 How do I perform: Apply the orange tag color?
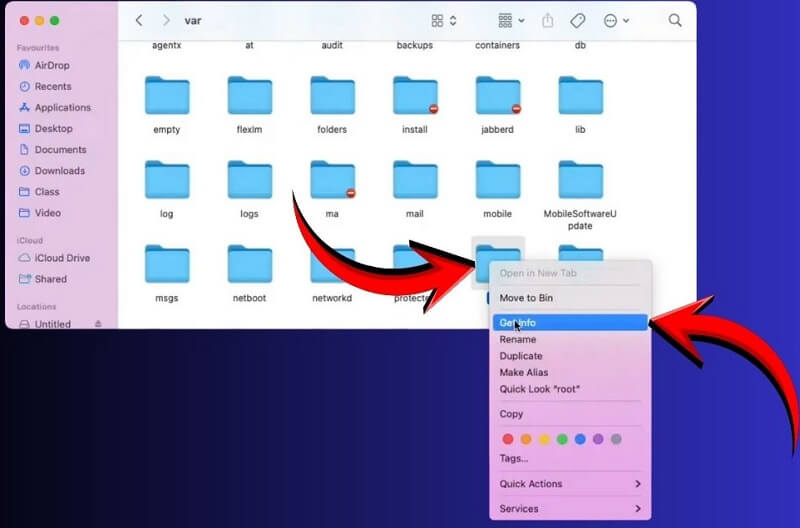pyautogui.click(x=526, y=439)
